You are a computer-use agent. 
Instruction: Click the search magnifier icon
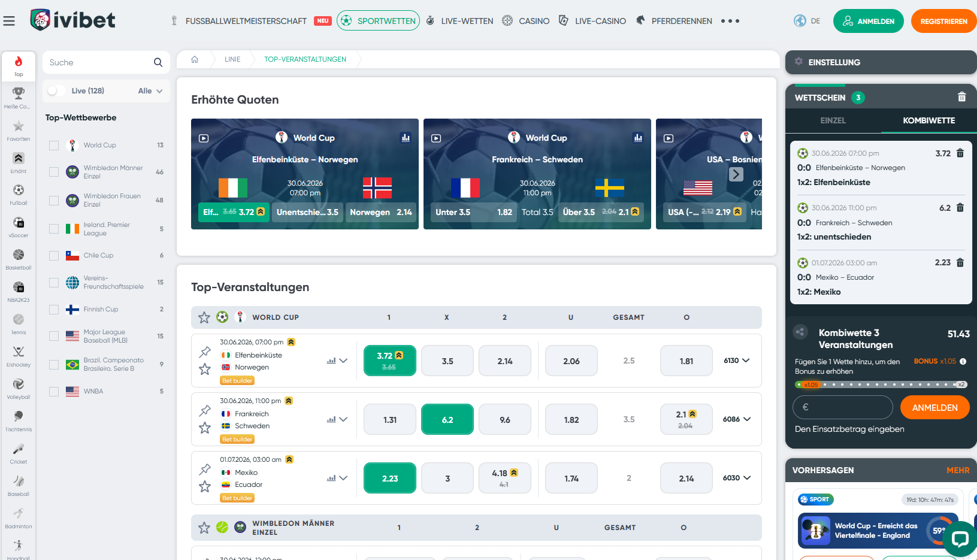(158, 62)
